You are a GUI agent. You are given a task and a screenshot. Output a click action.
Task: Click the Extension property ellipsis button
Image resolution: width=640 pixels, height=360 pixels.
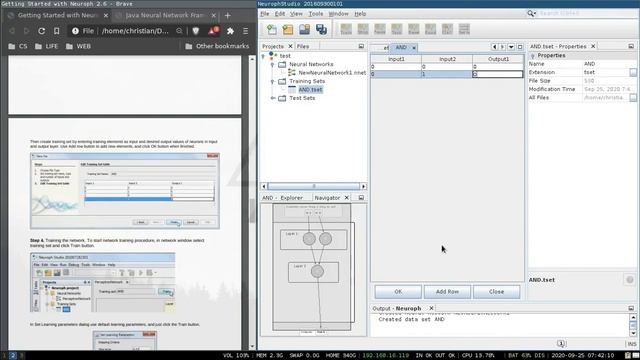pos(633,72)
